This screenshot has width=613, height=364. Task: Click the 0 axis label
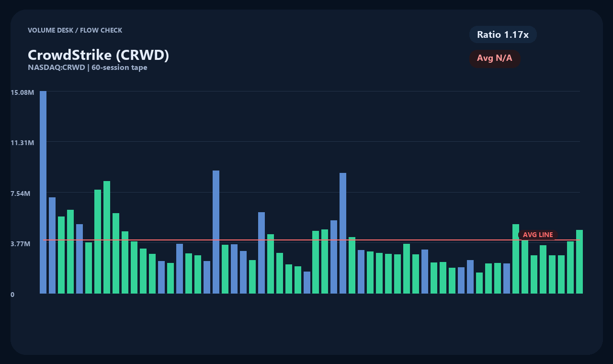click(x=13, y=295)
